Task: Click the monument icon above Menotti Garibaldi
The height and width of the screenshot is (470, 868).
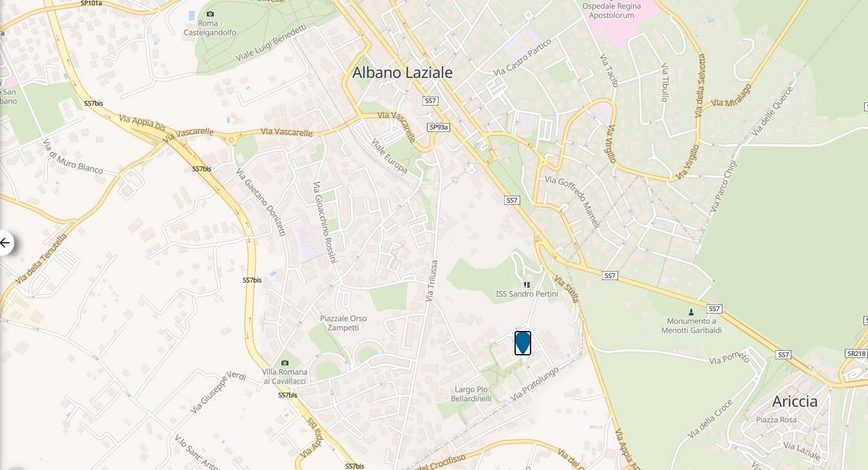Action: pyautogui.click(x=691, y=312)
